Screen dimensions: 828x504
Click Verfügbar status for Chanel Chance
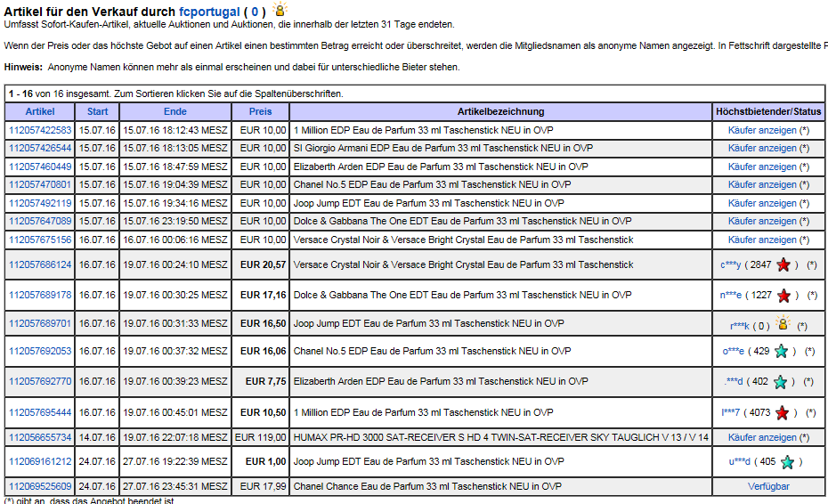click(768, 486)
